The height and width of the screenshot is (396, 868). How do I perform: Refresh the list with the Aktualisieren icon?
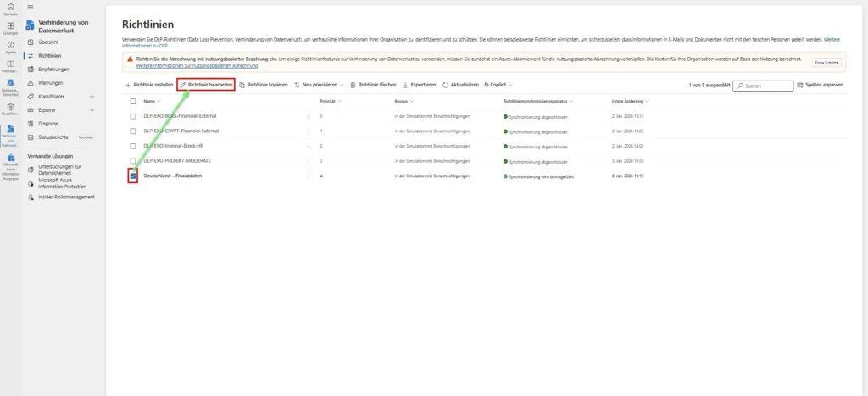(x=445, y=85)
